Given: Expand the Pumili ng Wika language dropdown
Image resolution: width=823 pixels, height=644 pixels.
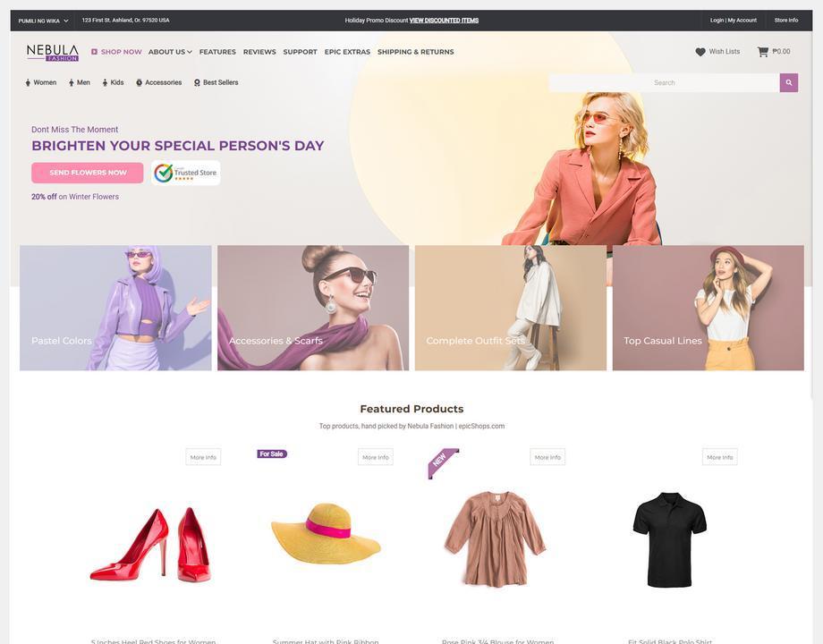Looking at the screenshot, I should [43, 21].
